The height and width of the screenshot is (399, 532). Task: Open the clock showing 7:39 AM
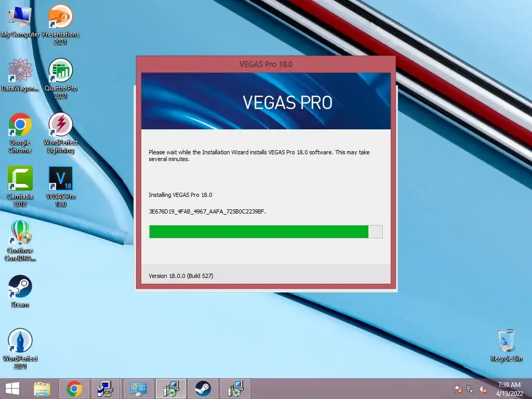point(509,389)
